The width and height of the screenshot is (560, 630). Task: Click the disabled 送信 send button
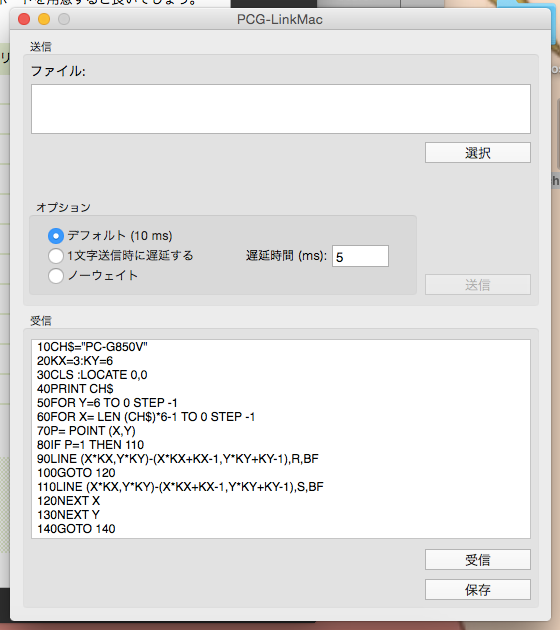478,285
